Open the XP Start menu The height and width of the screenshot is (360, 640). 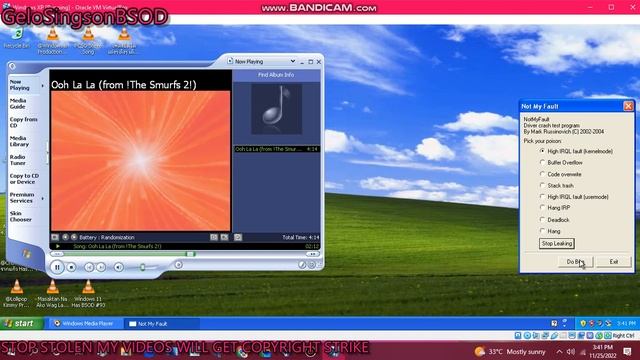coord(22,324)
